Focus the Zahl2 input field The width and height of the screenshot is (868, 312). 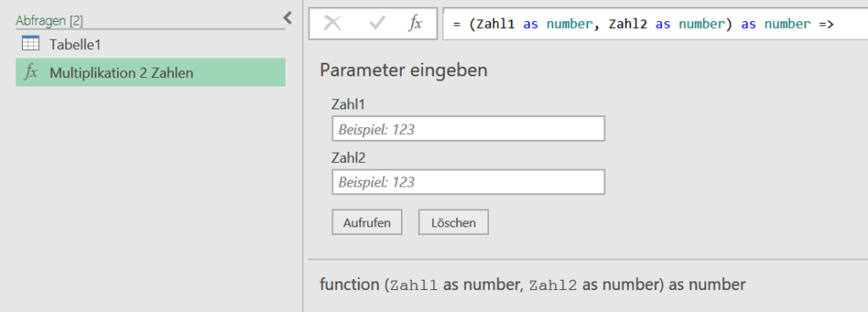(468, 182)
